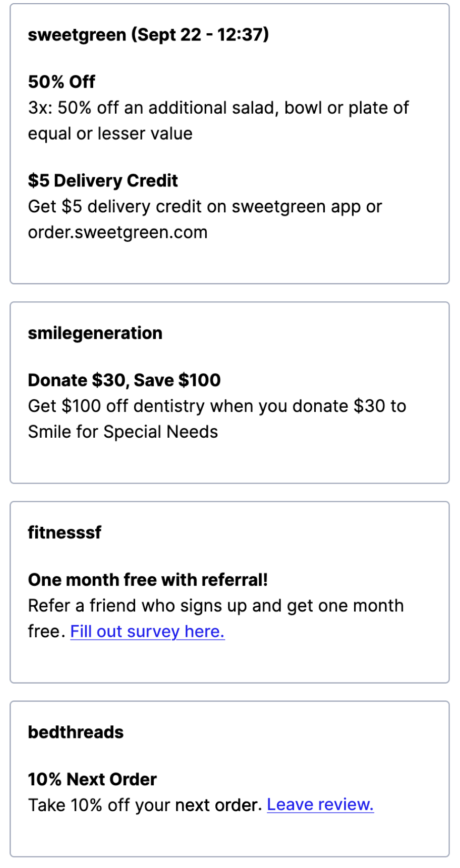Click the equal or lesser value text
This screenshot has width=460, height=868.
[x=110, y=134]
